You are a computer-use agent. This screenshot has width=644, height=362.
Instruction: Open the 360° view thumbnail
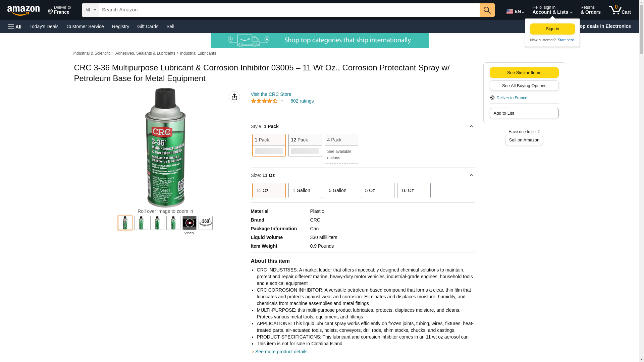[205, 223]
